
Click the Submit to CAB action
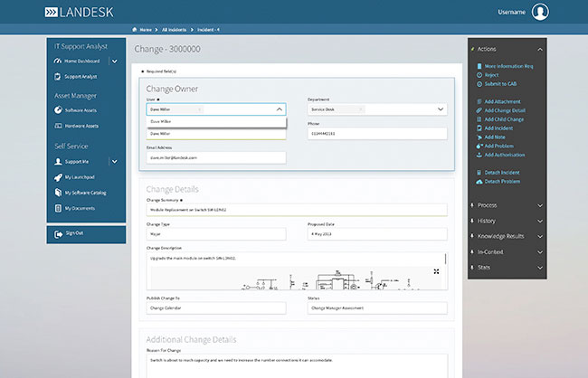(x=501, y=83)
